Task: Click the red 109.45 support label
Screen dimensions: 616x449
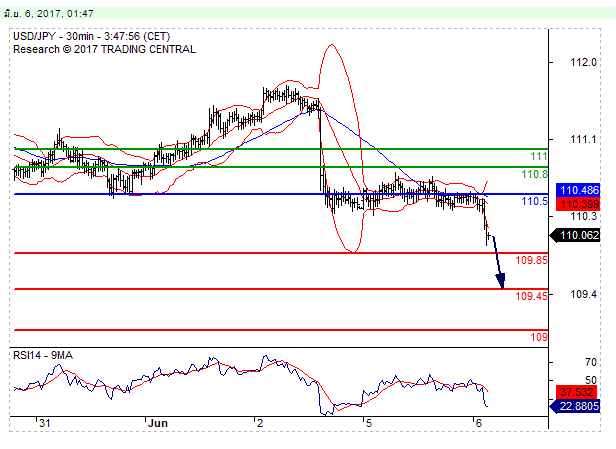Action: (x=531, y=296)
